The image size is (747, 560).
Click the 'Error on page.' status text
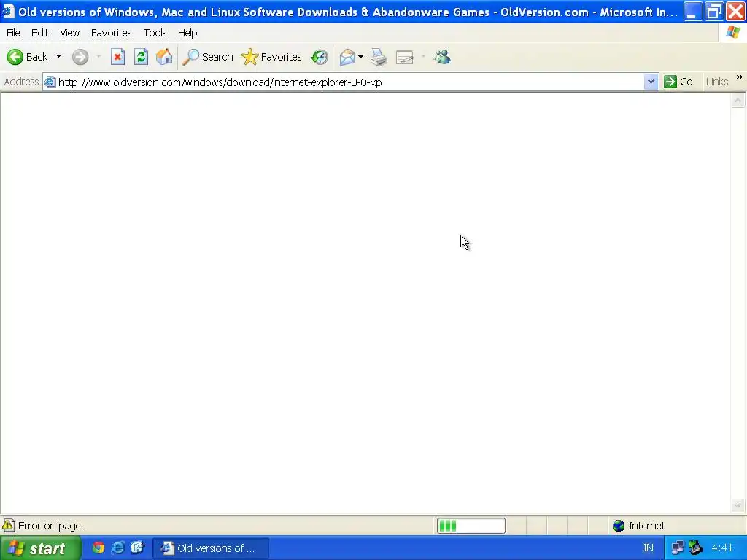(50, 526)
